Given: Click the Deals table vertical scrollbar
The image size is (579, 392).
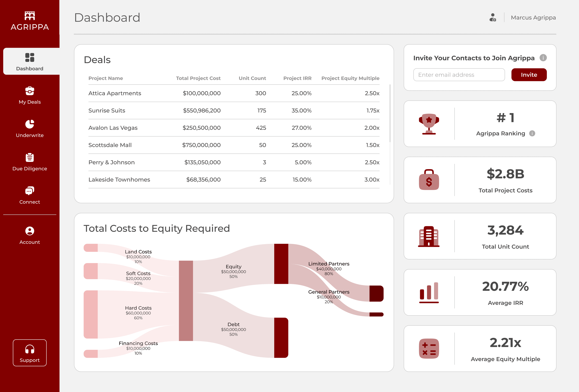Looking at the screenshot, I should (x=390, y=113).
